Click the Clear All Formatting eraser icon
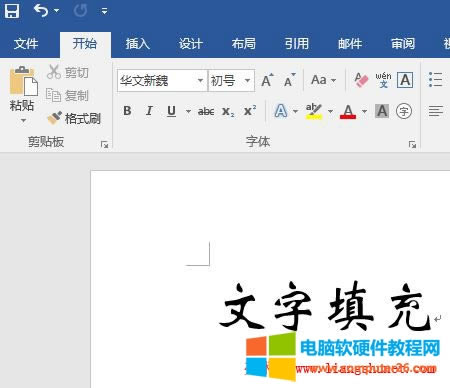Viewport: 450px width, 388px height. (361, 80)
